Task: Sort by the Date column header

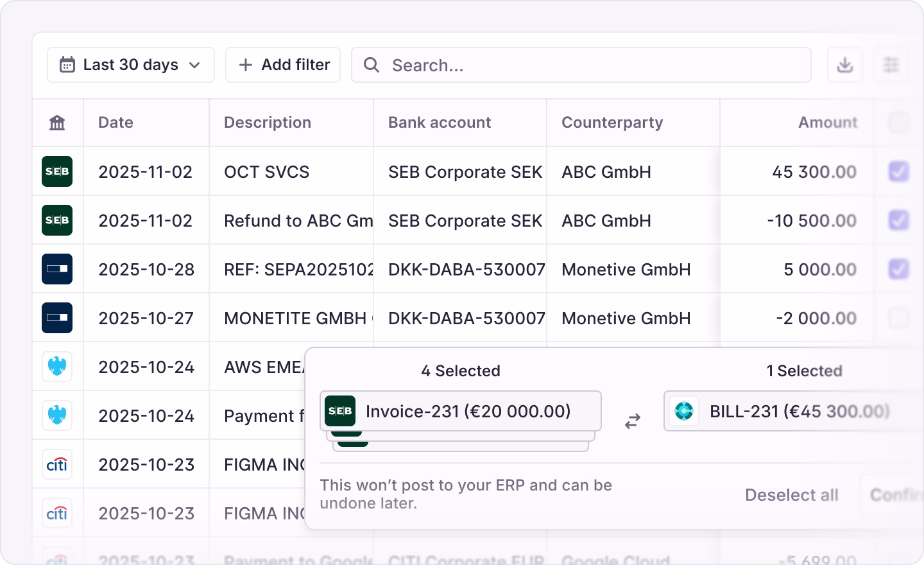Action: point(116,123)
